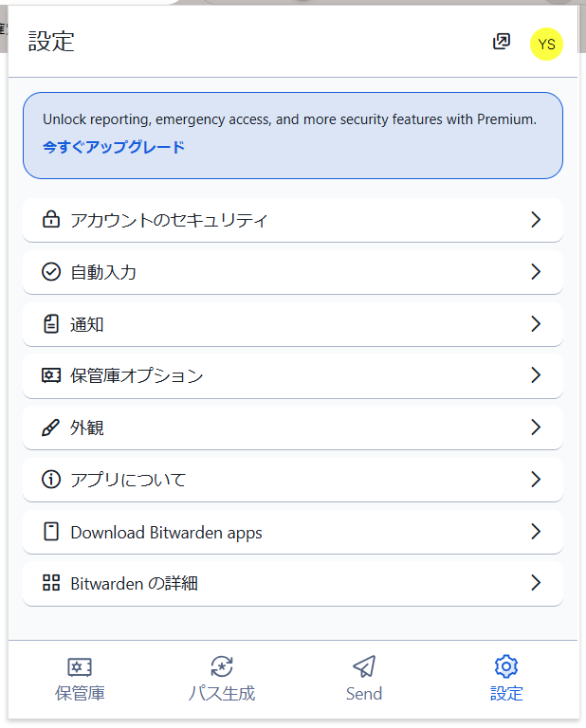Viewport: 586px width, 728px height.
Task: Open the YS account avatar menu
Action: 546,44
